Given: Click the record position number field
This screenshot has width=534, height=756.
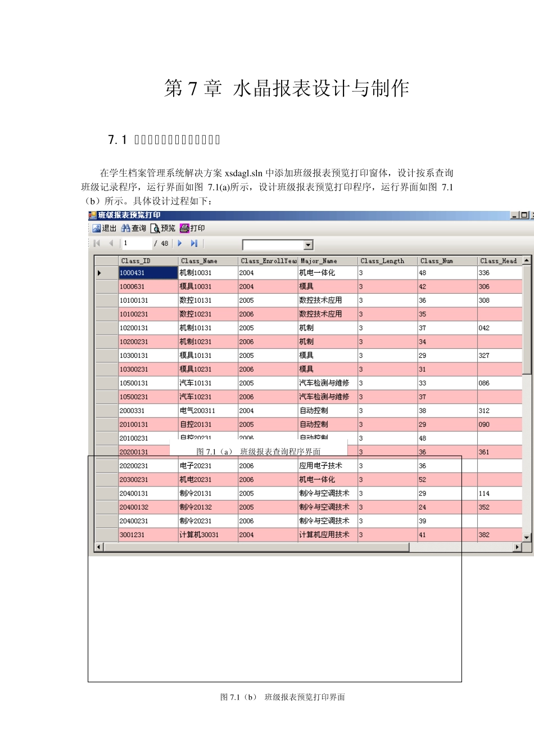Looking at the screenshot, I should (137, 244).
